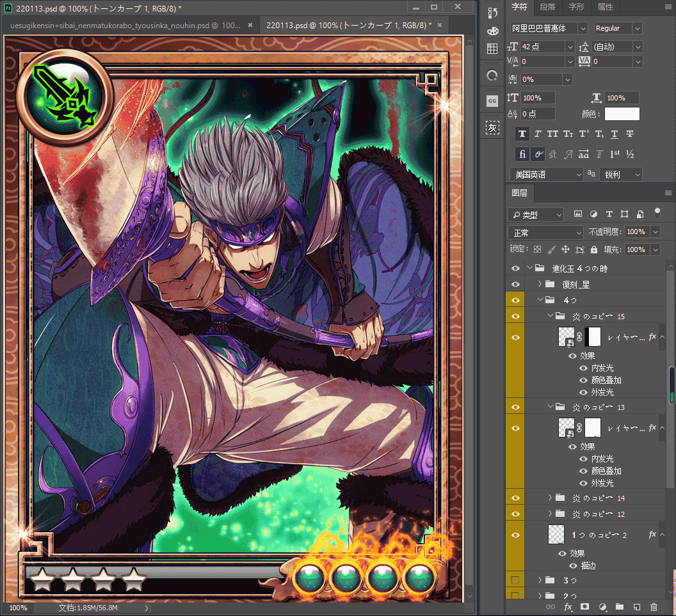Click the lock all padlock icon

594,249
